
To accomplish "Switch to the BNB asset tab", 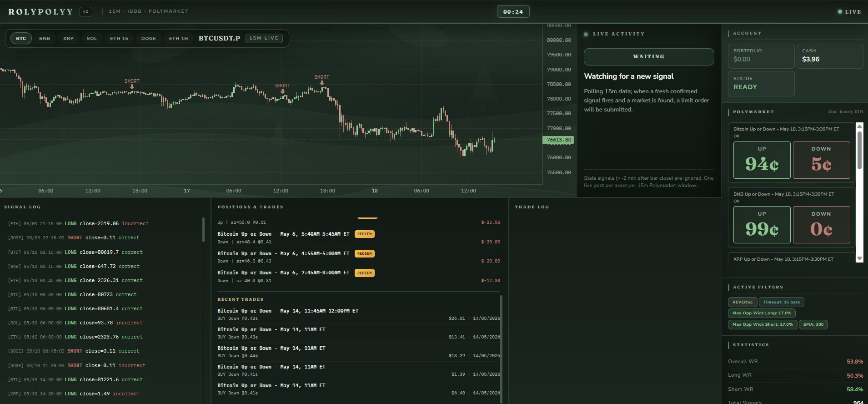I will click(45, 38).
